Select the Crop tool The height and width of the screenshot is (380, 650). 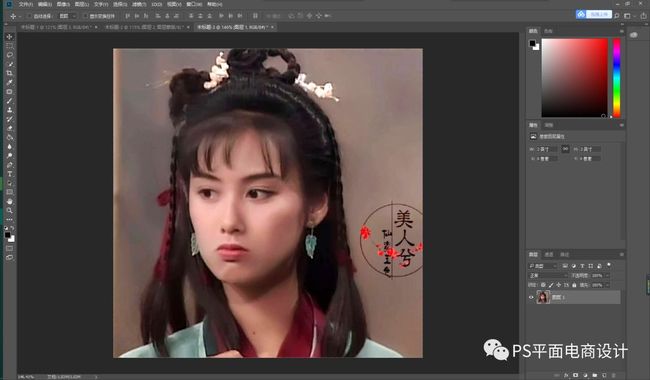click(x=9, y=73)
